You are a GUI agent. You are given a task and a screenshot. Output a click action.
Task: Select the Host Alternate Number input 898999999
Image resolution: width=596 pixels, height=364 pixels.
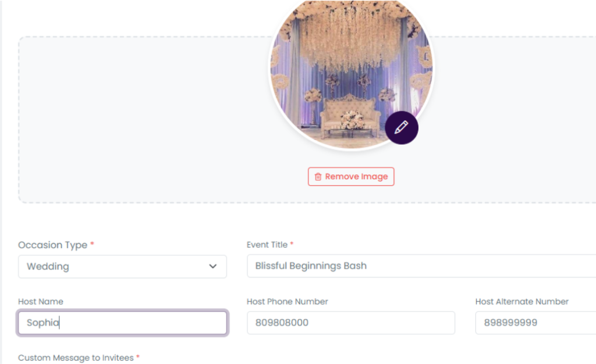pos(534,323)
